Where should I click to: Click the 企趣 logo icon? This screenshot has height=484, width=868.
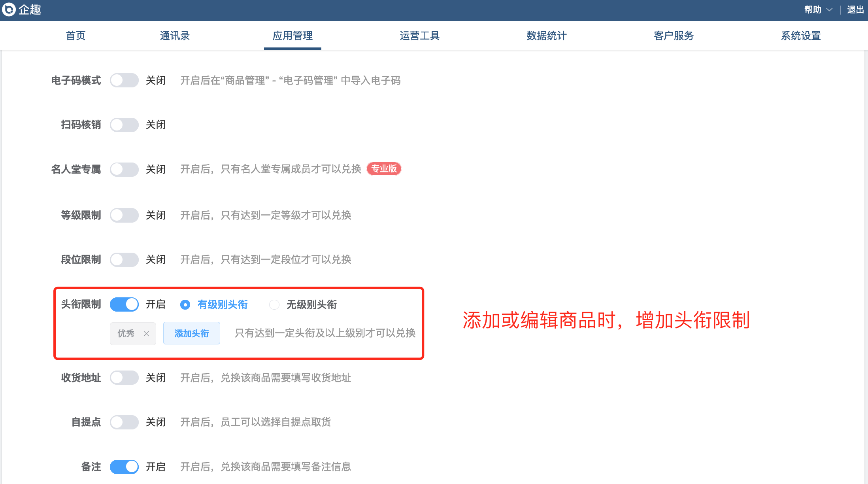tap(9, 9)
